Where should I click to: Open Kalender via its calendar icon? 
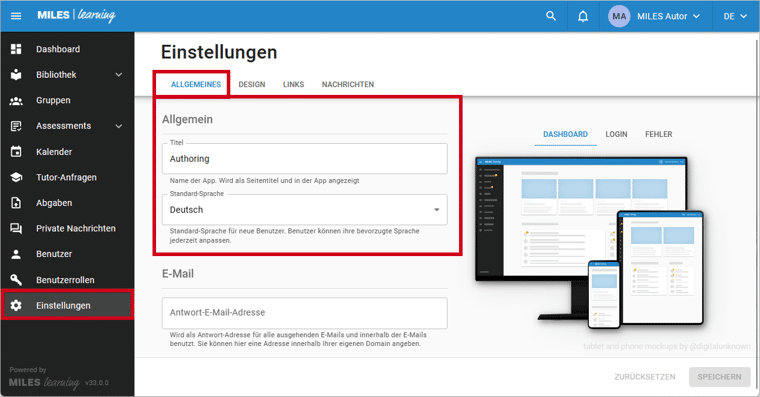[x=16, y=152]
